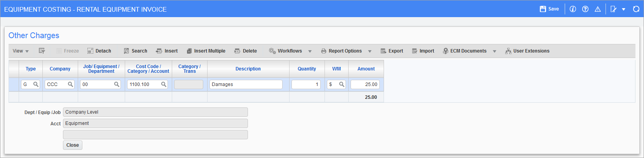Click the Amount column header

[366, 69]
